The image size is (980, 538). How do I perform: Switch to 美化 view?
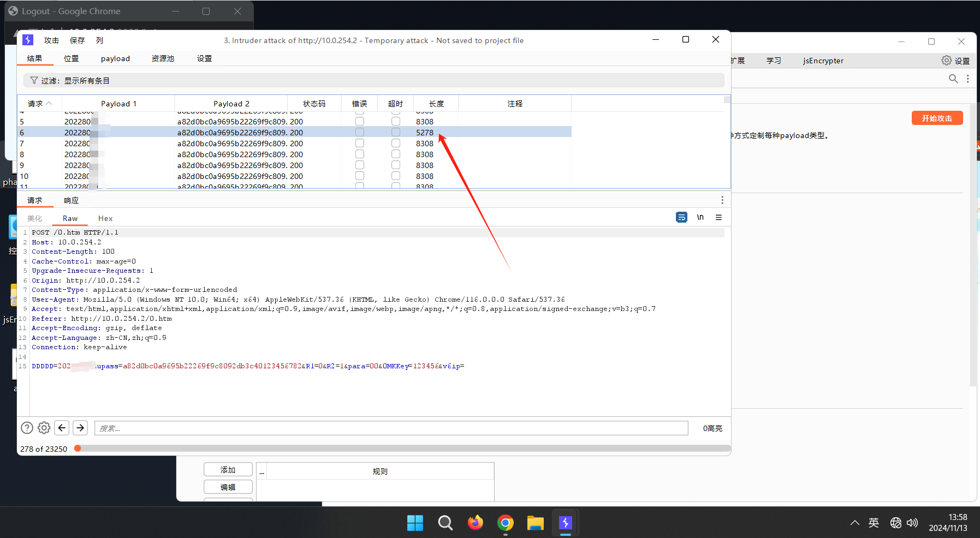pyautogui.click(x=34, y=218)
